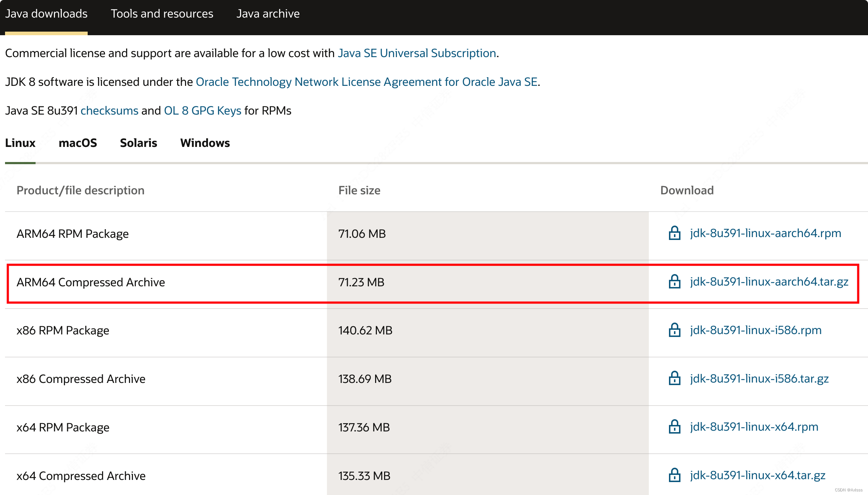Download jdk-8u391-linux-x64.rpm
Image resolution: width=868 pixels, height=495 pixels.
(754, 427)
